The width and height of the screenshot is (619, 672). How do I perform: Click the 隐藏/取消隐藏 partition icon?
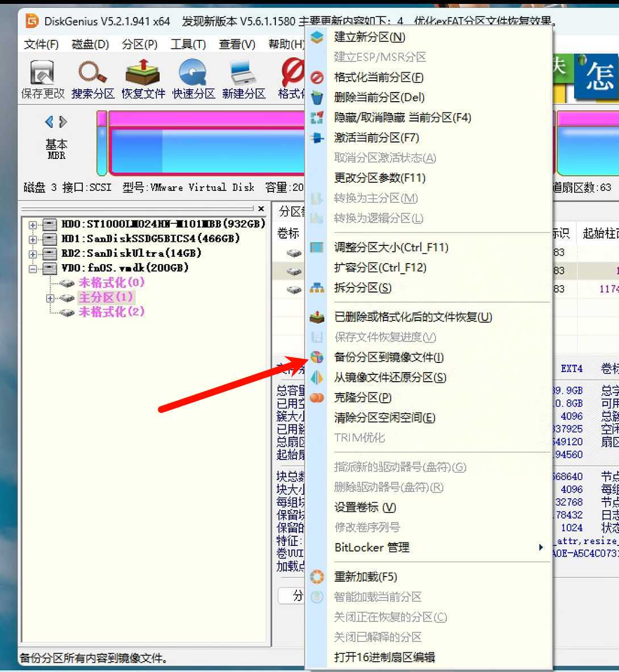317,118
